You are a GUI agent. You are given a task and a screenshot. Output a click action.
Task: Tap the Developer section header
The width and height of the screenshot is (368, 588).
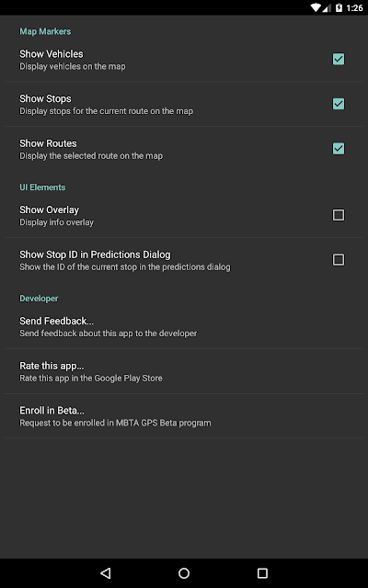39,299
